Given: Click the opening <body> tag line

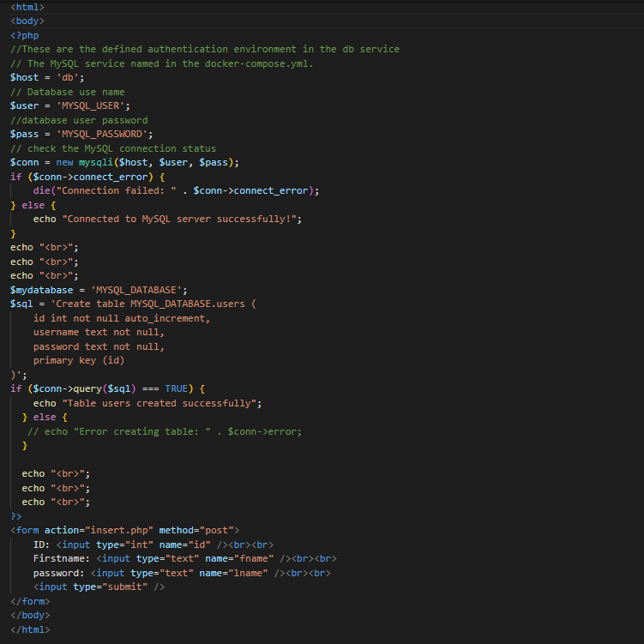Looking at the screenshot, I should (x=27, y=21).
